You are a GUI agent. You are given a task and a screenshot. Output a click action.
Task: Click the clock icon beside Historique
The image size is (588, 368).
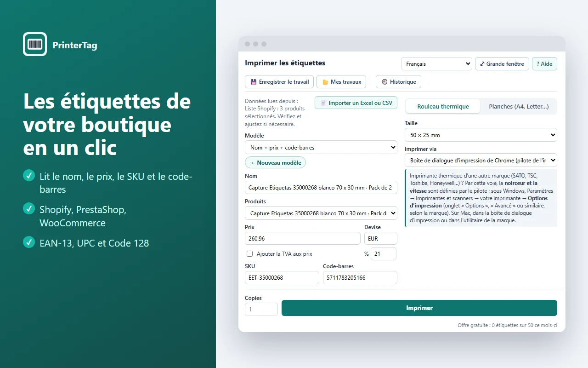[384, 82]
